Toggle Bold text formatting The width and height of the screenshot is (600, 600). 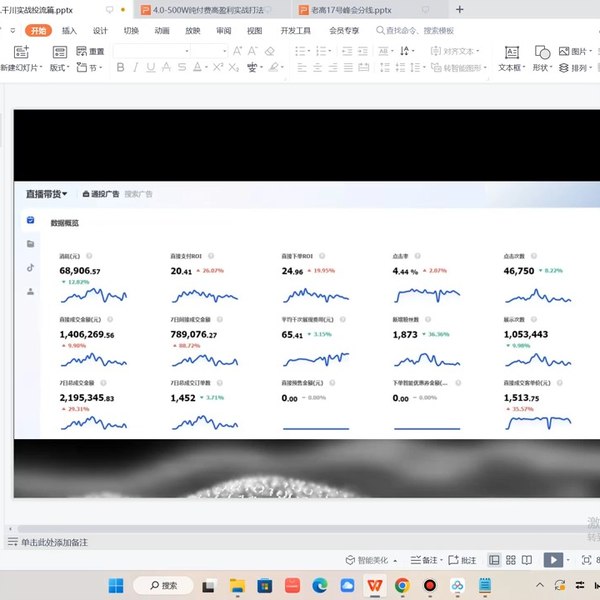pyautogui.click(x=120, y=67)
